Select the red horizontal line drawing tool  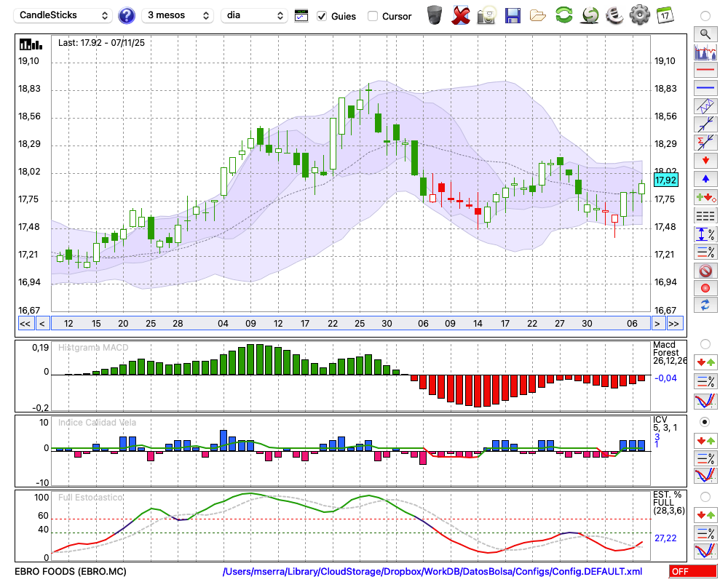[x=705, y=71]
